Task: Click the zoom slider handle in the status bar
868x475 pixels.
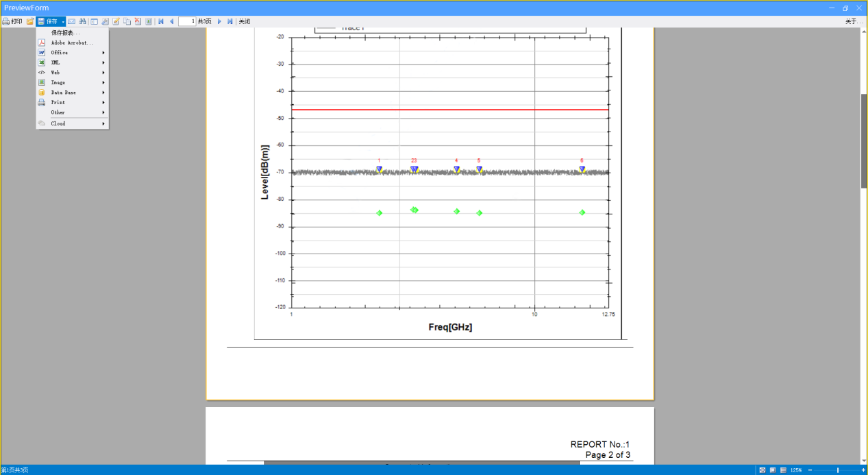Action: [838, 470]
